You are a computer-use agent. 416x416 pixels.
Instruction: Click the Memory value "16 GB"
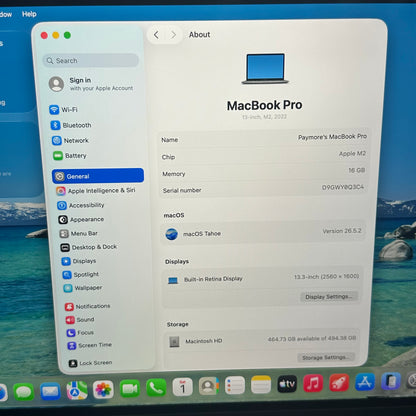[x=357, y=170]
